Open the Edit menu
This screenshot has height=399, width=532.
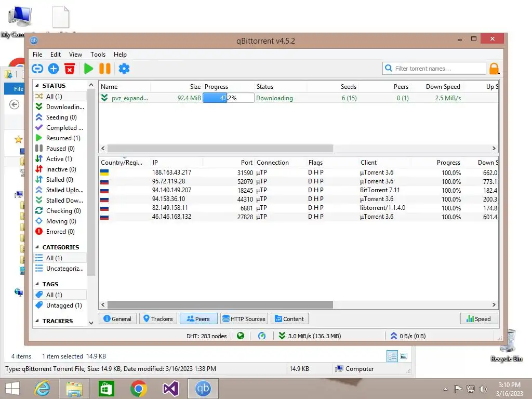coord(55,55)
